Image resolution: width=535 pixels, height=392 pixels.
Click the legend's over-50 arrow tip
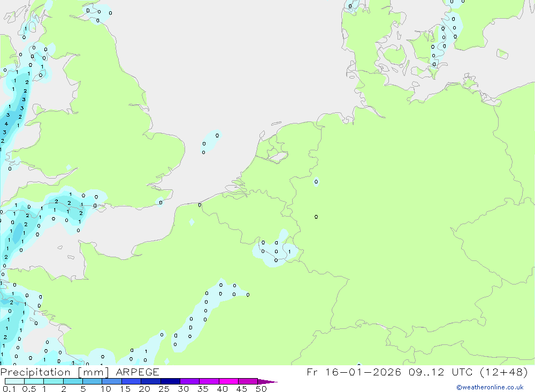coord(272,382)
